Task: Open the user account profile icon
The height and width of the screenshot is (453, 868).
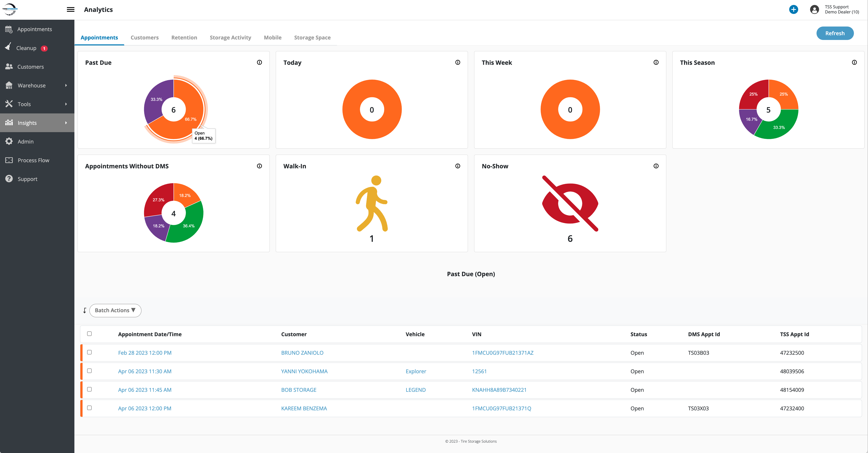Action: click(x=814, y=10)
